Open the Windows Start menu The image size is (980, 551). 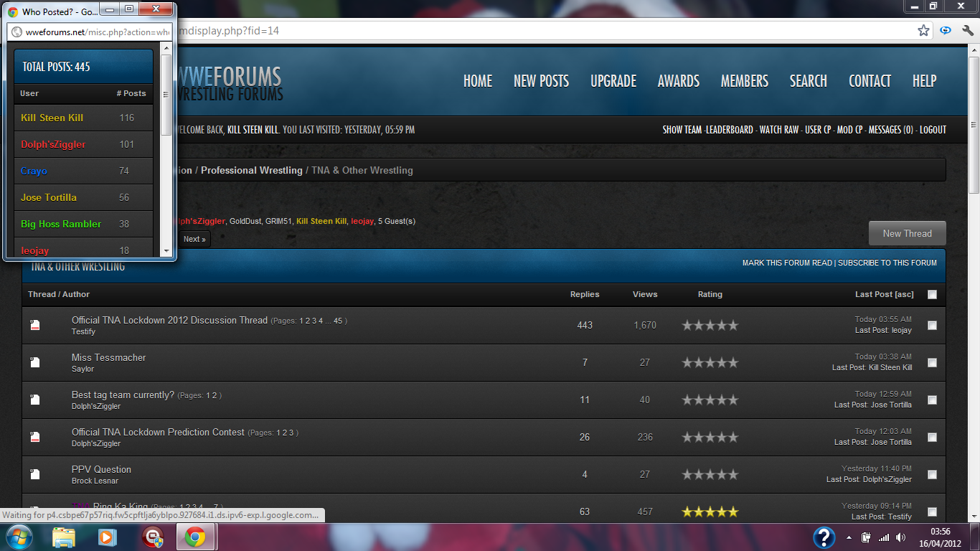coord(19,537)
